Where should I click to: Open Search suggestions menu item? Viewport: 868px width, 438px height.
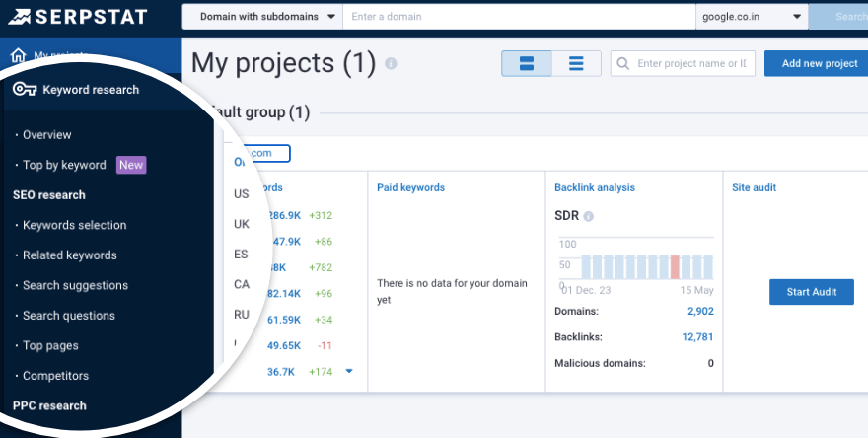pos(75,285)
